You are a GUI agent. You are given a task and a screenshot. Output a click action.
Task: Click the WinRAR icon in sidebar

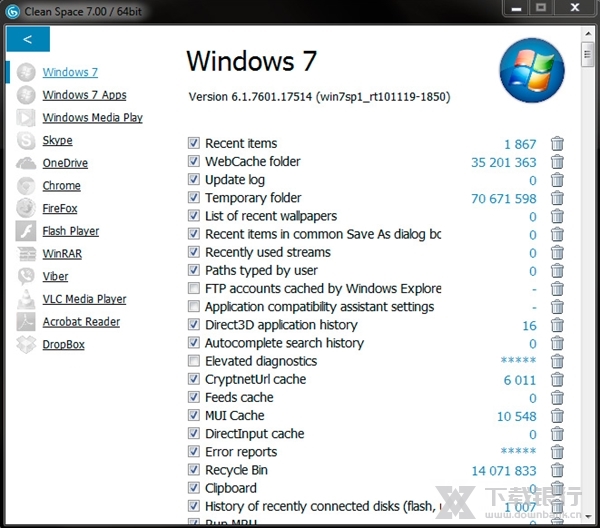(26, 254)
